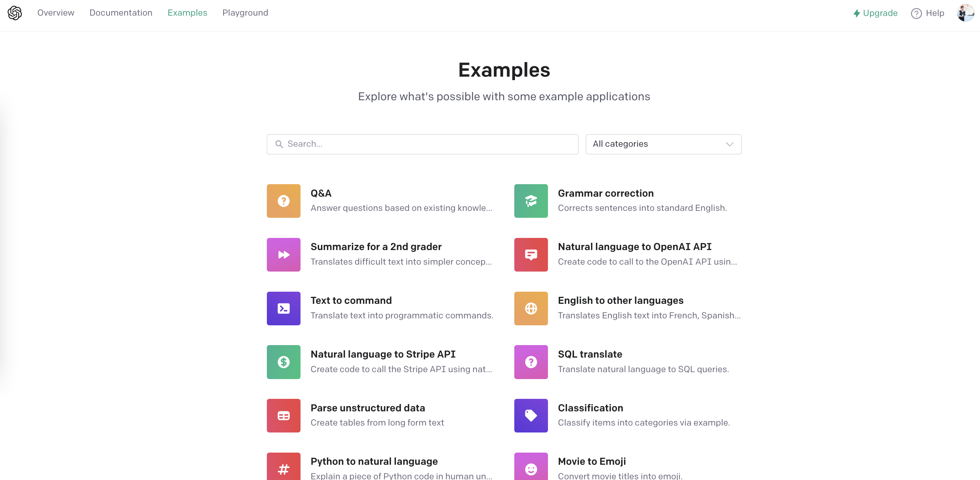Select the Summarize for a 2nd grader icon
Screen dimensions: 980x480
[x=284, y=255]
